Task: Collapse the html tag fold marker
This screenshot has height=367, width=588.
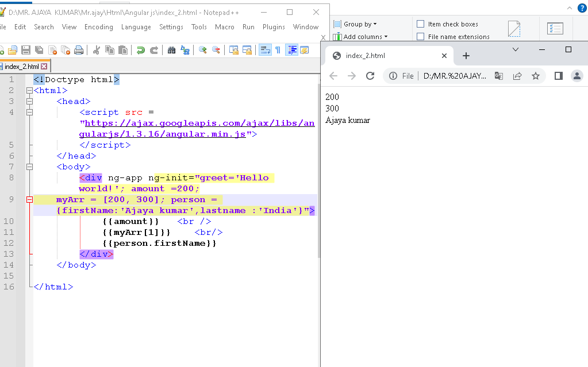Action: (x=29, y=91)
